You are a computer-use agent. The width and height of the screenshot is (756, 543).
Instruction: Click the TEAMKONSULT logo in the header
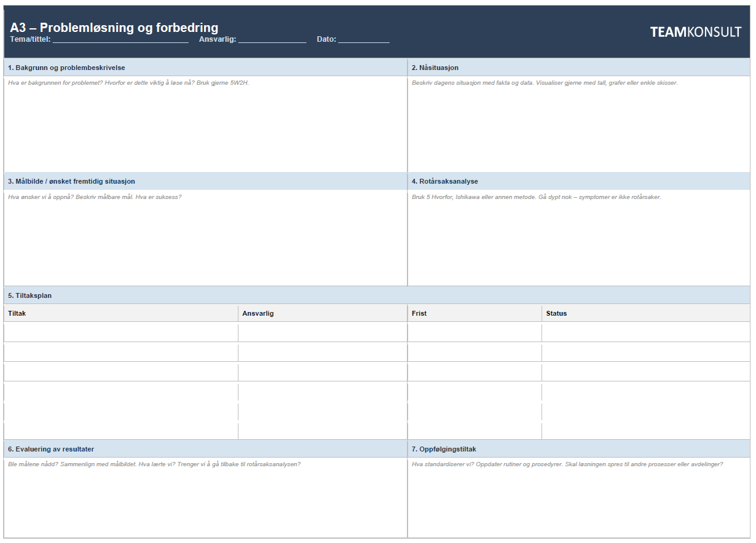point(695,33)
